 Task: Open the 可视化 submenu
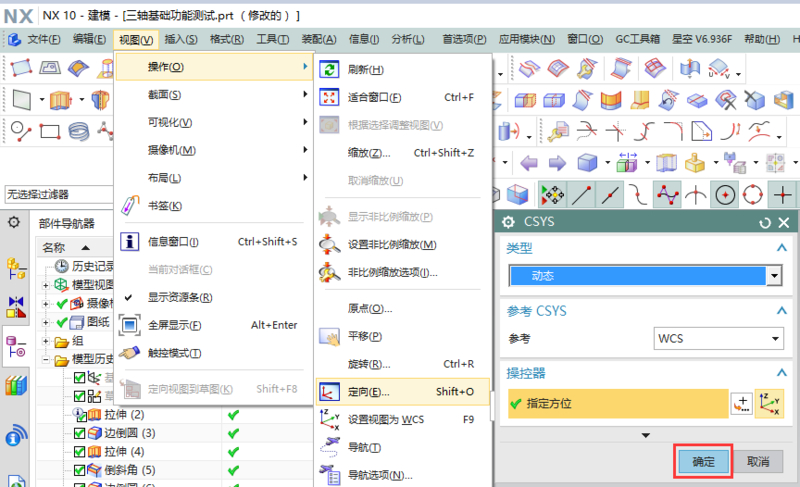pos(213,122)
